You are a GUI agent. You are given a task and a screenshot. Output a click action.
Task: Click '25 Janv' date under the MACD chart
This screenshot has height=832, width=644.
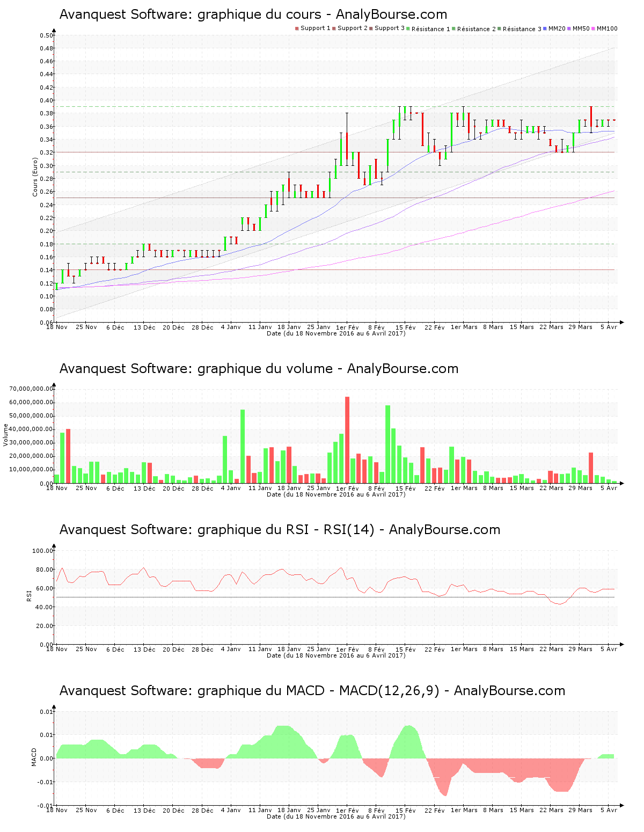(x=319, y=810)
